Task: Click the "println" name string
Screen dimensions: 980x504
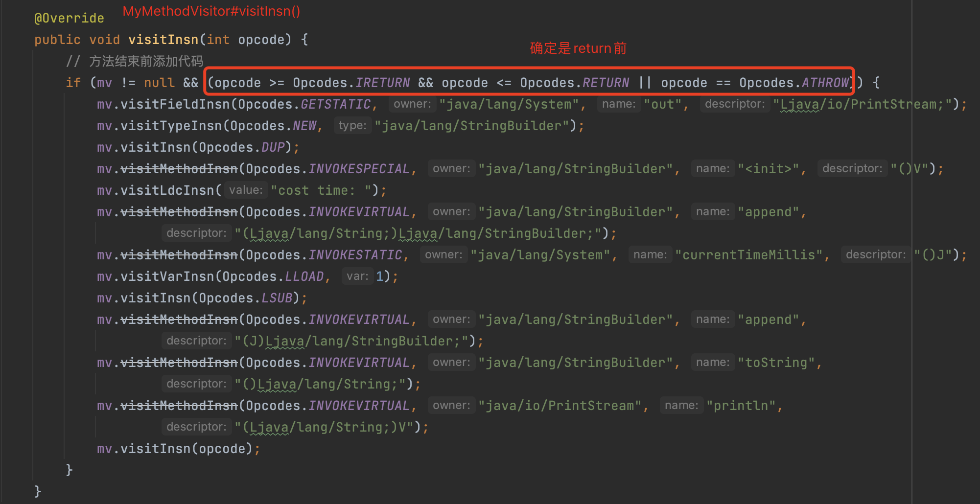Action: pyautogui.click(x=741, y=406)
